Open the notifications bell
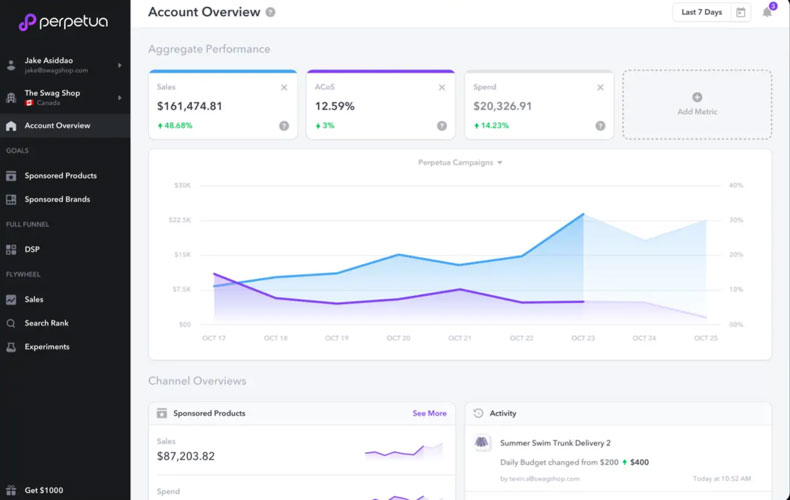The image size is (790, 500). (767, 12)
